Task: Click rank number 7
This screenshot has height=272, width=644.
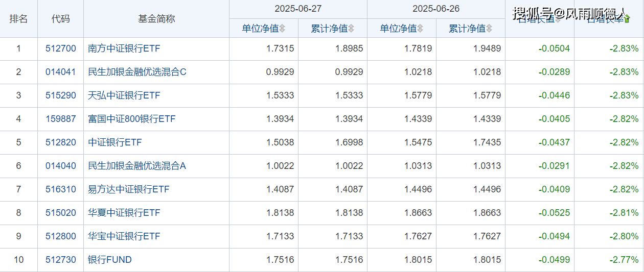Action: [19, 190]
